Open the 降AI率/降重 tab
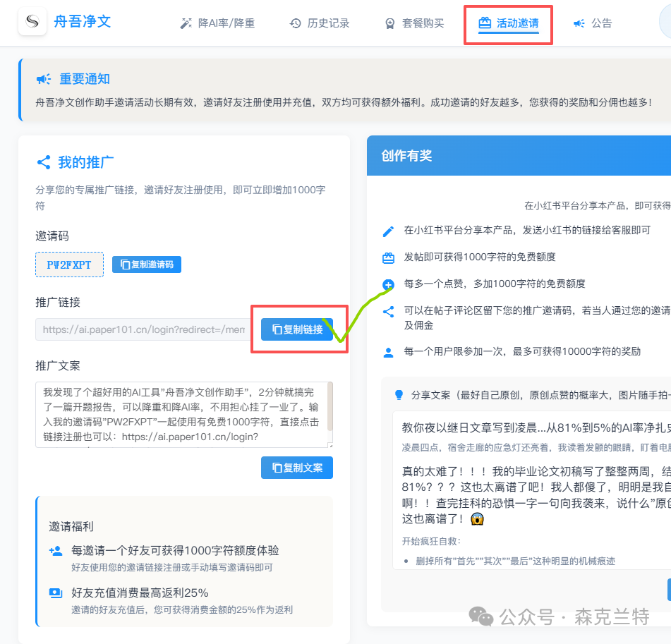671x644 pixels. (x=217, y=23)
